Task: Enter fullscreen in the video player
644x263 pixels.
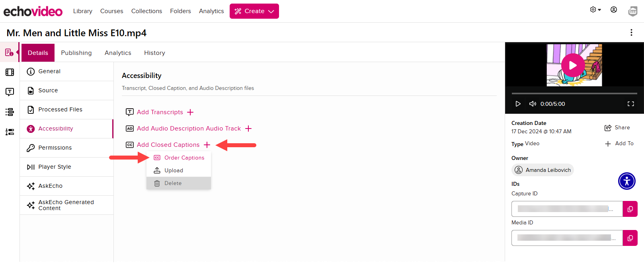Action: point(630,104)
